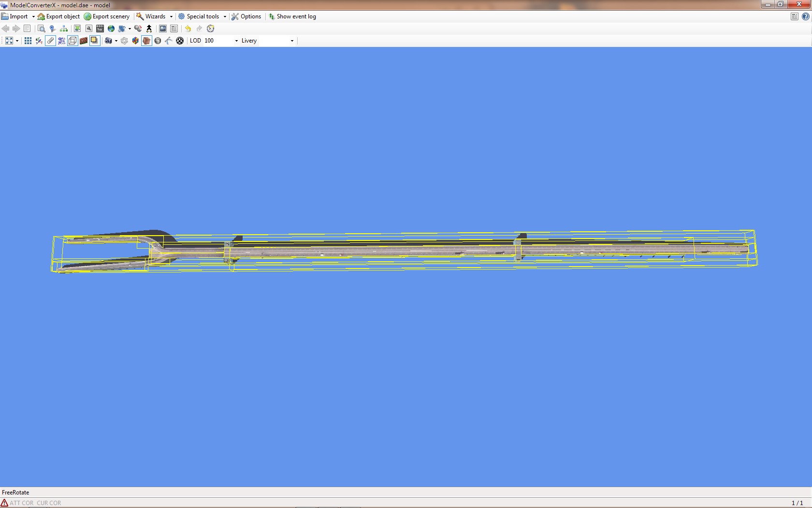The height and width of the screenshot is (508, 812).
Task: Toggle the textured brown cube render mode
Action: 146,41
